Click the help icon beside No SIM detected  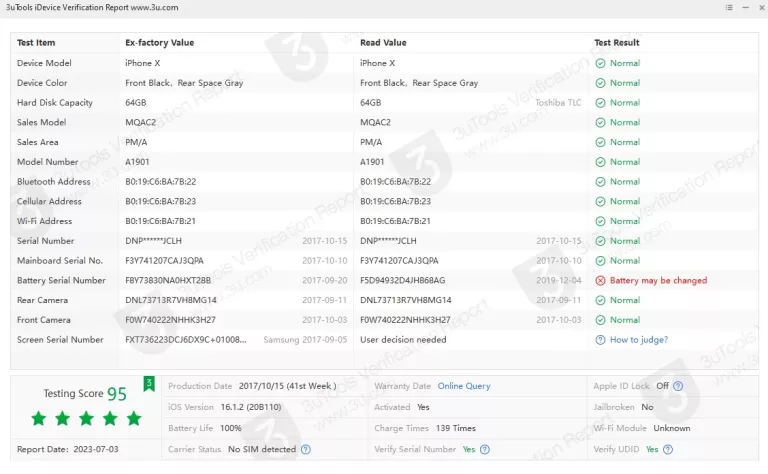tap(306, 449)
